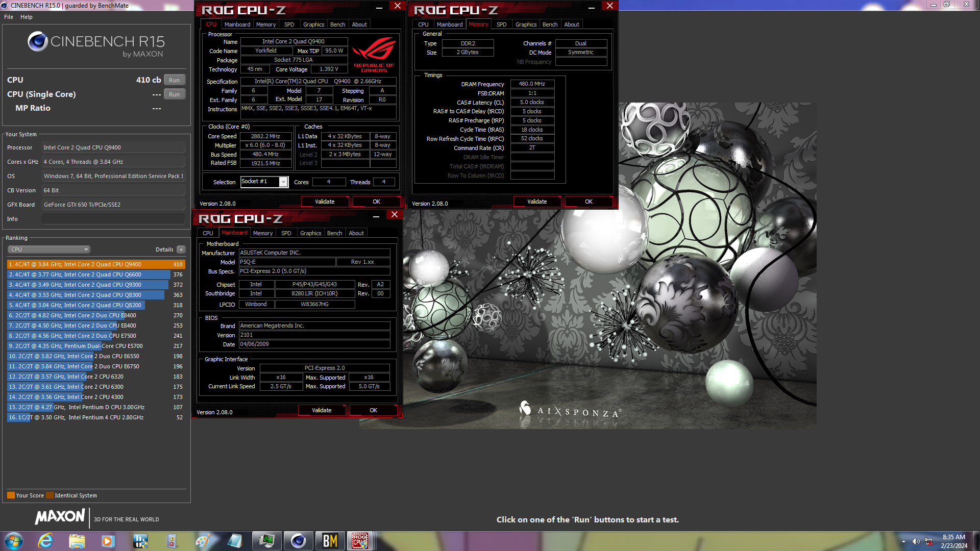Image resolution: width=980 pixels, height=551 pixels.
Task: Click Validate in the top-left CPU-Z window
Action: pyautogui.click(x=325, y=202)
